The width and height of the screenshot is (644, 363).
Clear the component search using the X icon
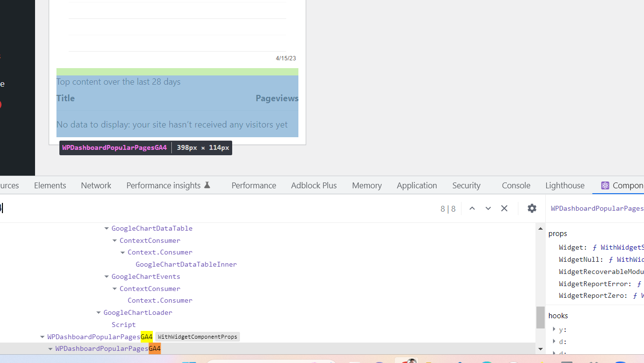[504, 208]
